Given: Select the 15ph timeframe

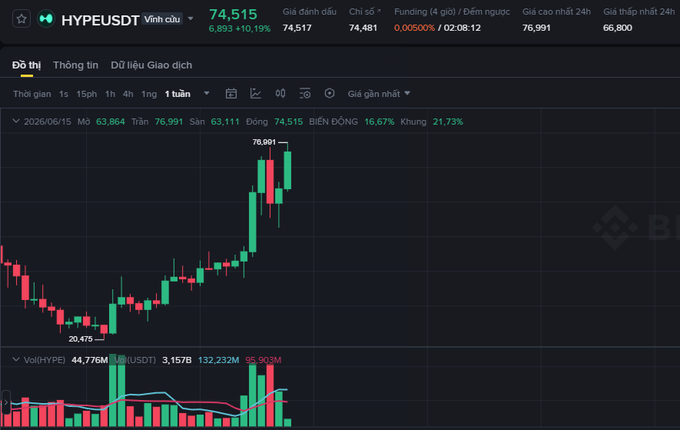Looking at the screenshot, I should [x=87, y=94].
